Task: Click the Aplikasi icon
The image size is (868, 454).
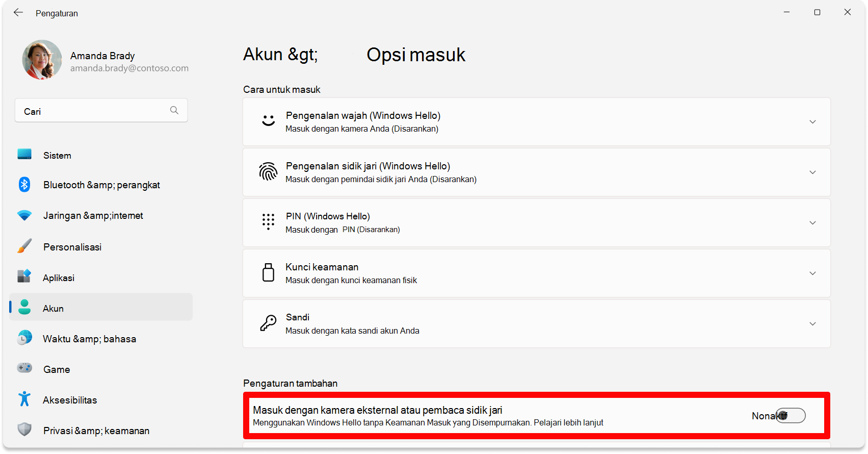Action: click(24, 276)
